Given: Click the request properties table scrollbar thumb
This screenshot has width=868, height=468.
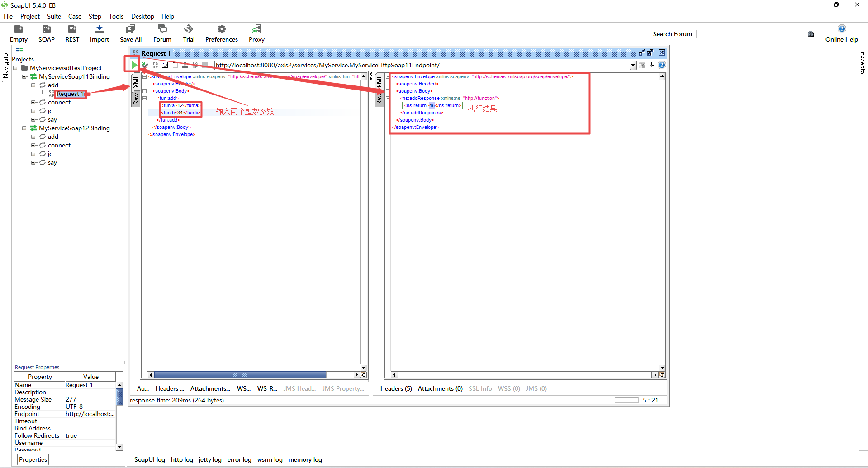Looking at the screenshot, I should coord(119,397).
